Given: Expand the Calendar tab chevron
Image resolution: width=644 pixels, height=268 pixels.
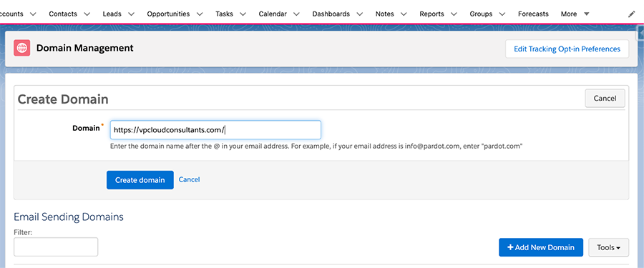Looking at the screenshot, I should pos(296,14).
